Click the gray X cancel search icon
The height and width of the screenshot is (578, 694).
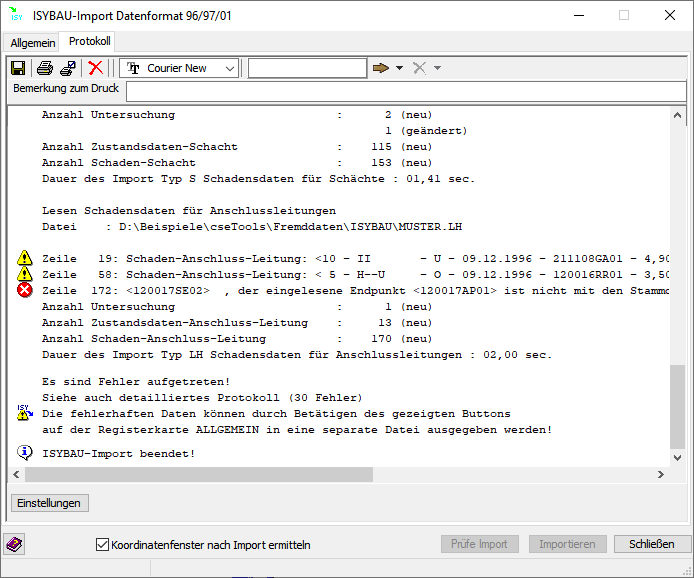click(x=420, y=68)
